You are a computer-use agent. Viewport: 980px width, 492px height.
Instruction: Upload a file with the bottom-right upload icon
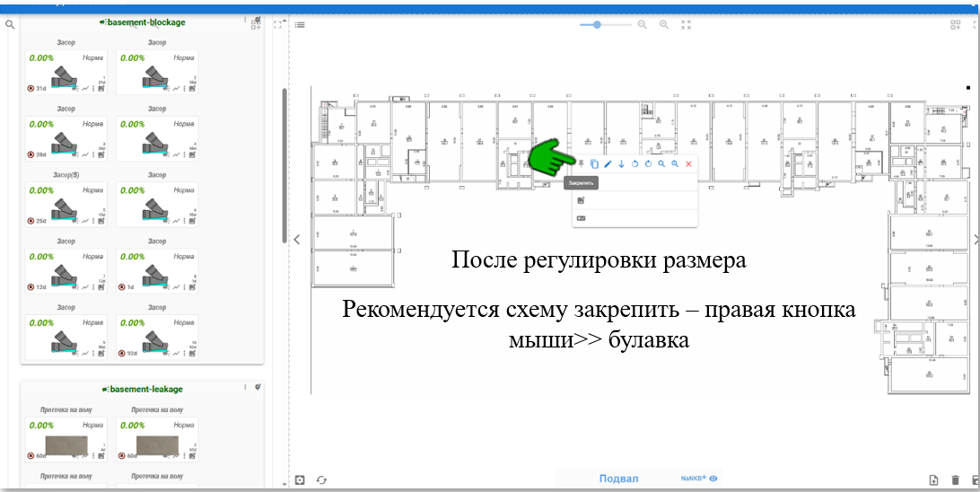933,480
